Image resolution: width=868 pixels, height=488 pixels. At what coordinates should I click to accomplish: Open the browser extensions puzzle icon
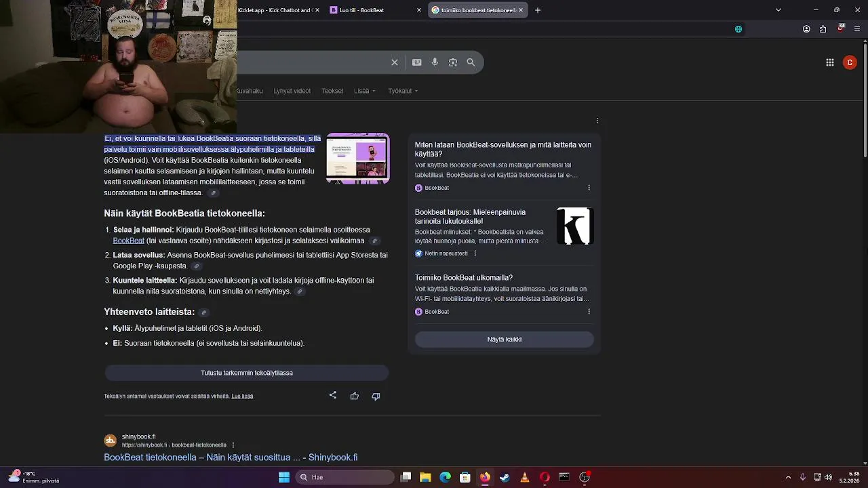click(823, 29)
